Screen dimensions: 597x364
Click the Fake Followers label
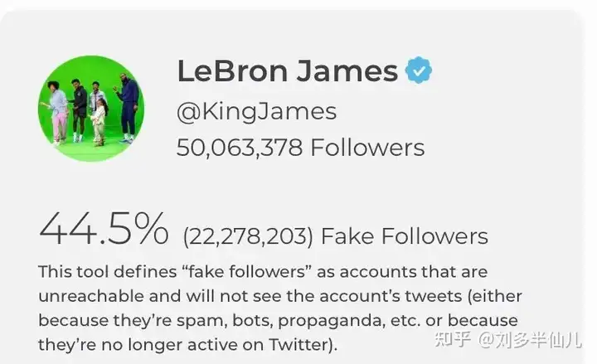coord(405,236)
